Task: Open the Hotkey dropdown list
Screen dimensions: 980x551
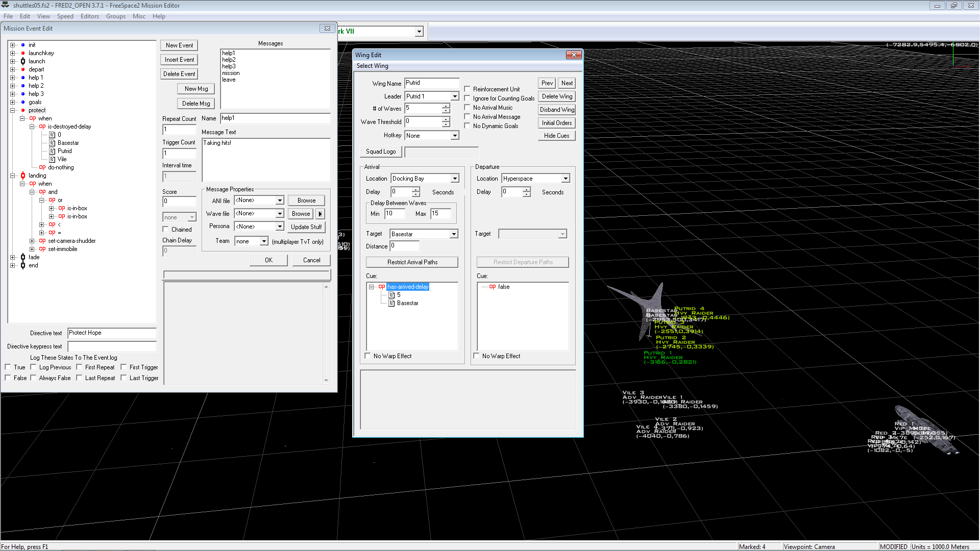Action: tap(454, 136)
